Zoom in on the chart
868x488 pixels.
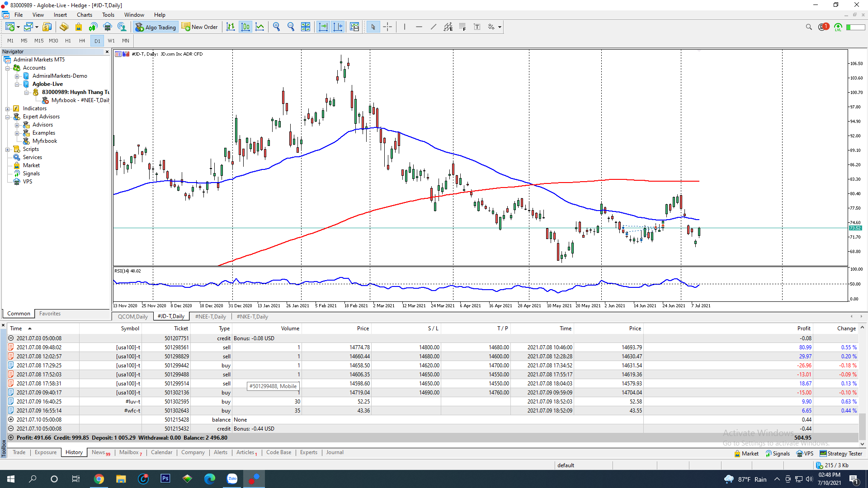tap(277, 27)
